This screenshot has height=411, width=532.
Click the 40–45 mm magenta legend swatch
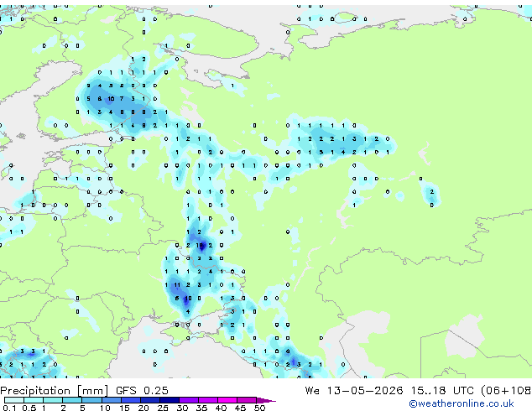tap(227, 400)
